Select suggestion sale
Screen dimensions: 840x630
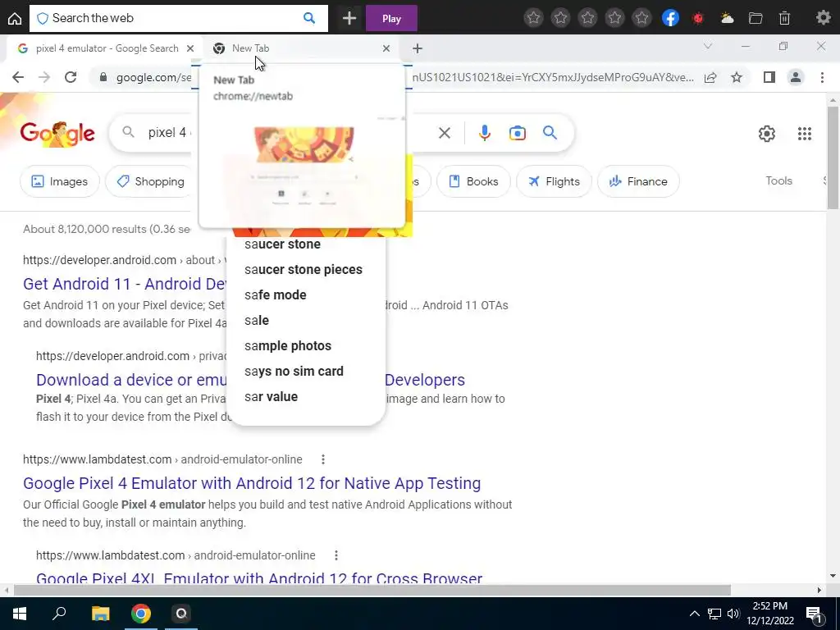click(257, 321)
